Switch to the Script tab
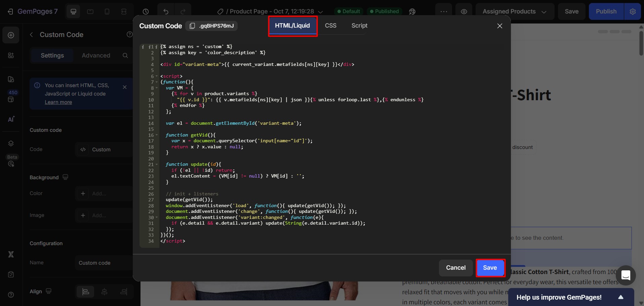Viewport: 644px width, 306px height. click(x=359, y=26)
